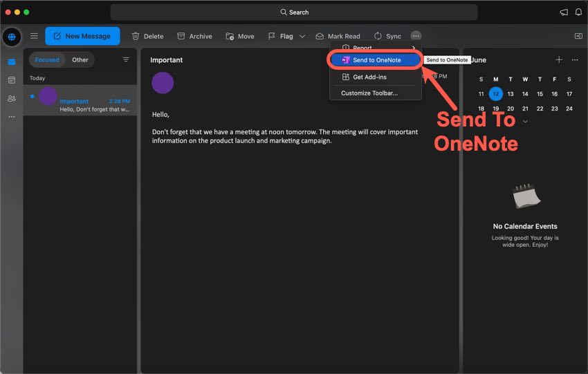Select June 12 in mini calendar
This screenshot has width=588, height=374.
496,94
